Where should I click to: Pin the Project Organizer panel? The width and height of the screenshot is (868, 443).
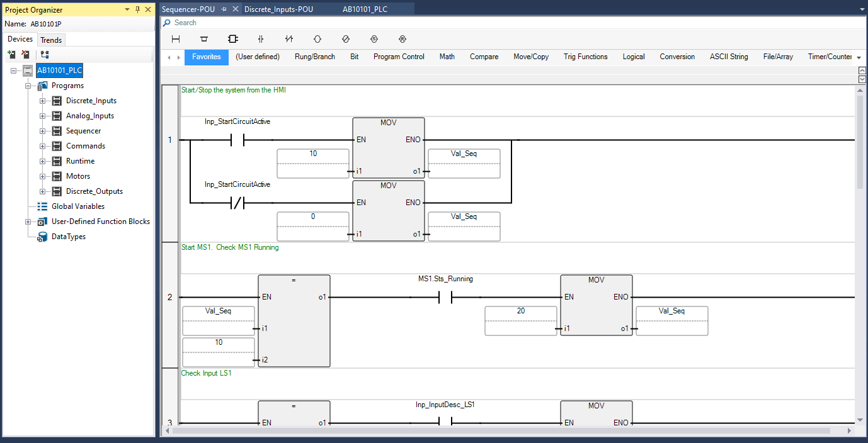(138, 9)
